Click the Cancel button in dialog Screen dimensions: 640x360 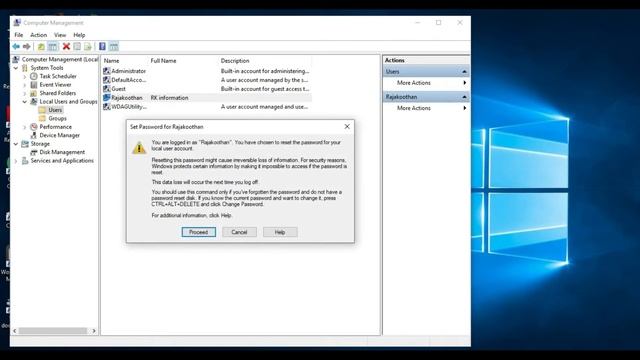[x=239, y=232]
